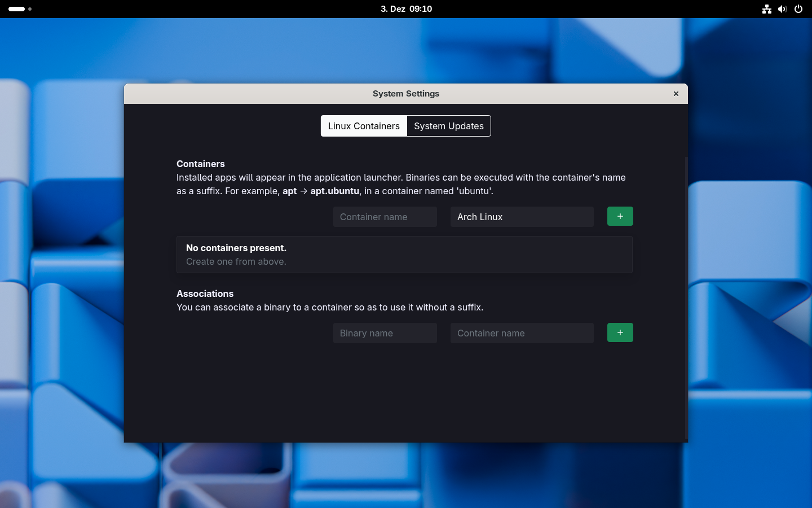The width and height of the screenshot is (812, 508).
Task: Open the network status icon in top bar
Action: coord(766,9)
